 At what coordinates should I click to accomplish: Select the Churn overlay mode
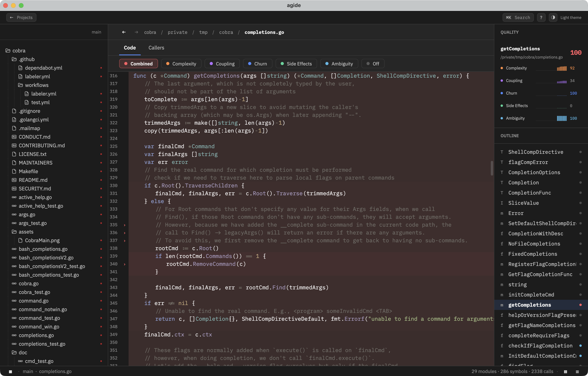pyautogui.click(x=258, y=64)
